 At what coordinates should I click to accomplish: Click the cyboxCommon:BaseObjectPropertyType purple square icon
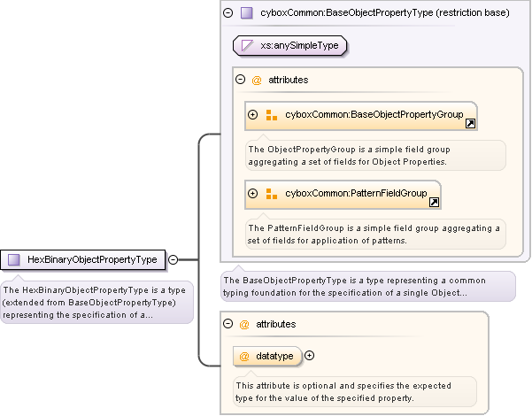[247, 13]
